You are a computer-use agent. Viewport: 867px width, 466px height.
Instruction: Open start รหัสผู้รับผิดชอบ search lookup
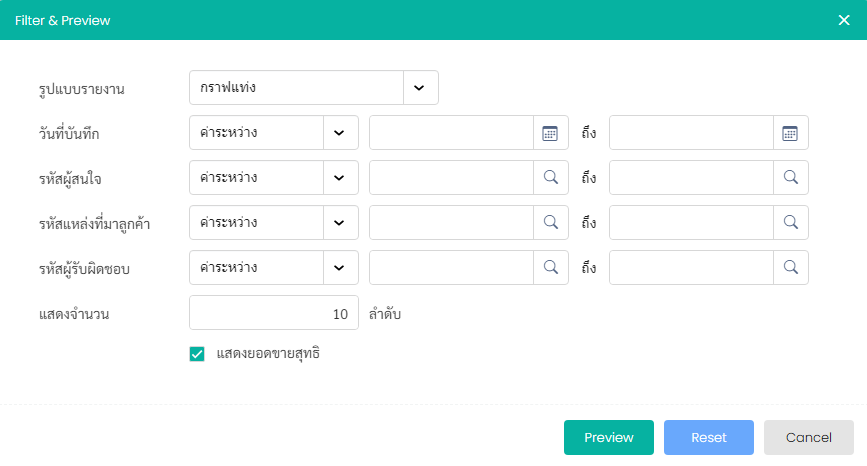(551, 268)
